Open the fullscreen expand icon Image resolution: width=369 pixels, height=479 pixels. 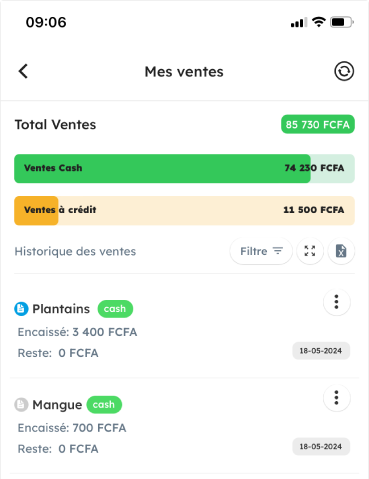pos(310,251)
